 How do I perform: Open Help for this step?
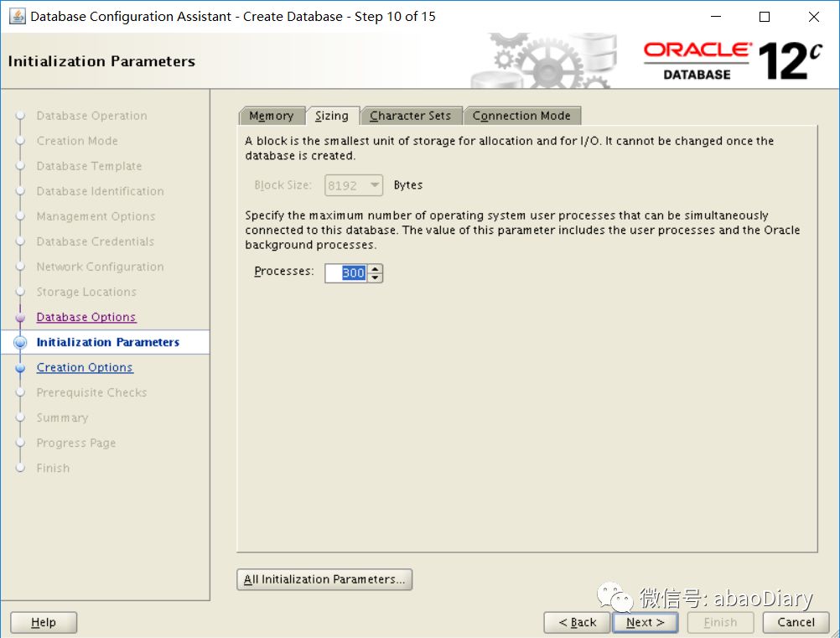point(43,622)
